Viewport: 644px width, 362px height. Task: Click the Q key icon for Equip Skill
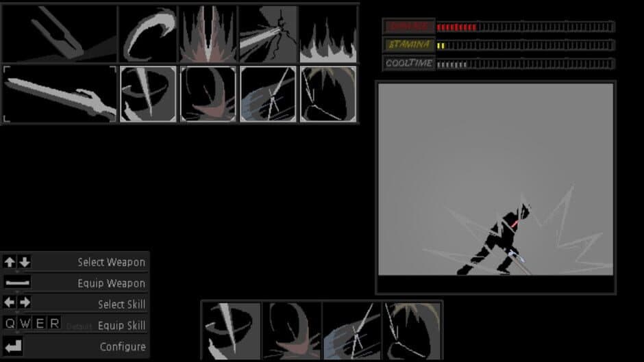coord(10,324)
